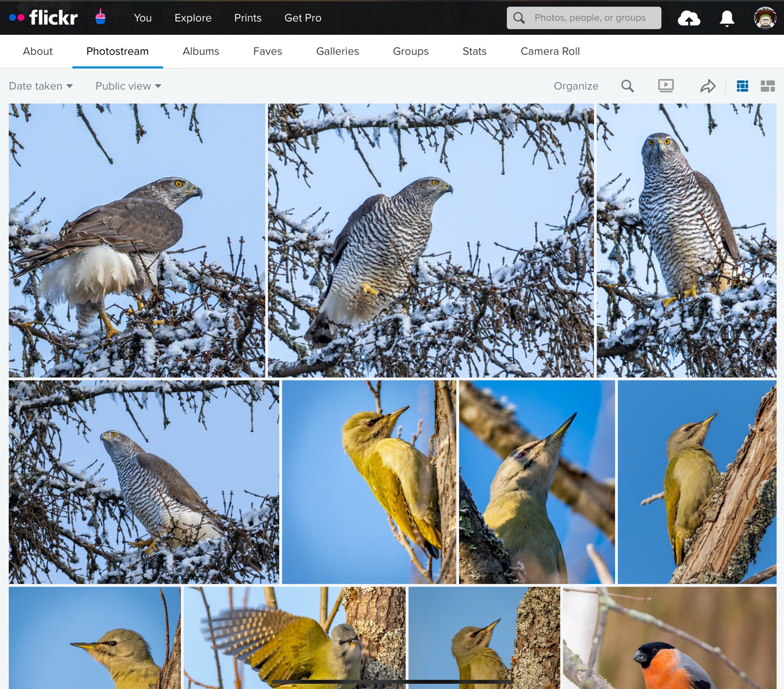The height and width of the screenshot is (689, 784).
Task: Click the photostream search magnifier icon
Action: (x=627, y=86)
